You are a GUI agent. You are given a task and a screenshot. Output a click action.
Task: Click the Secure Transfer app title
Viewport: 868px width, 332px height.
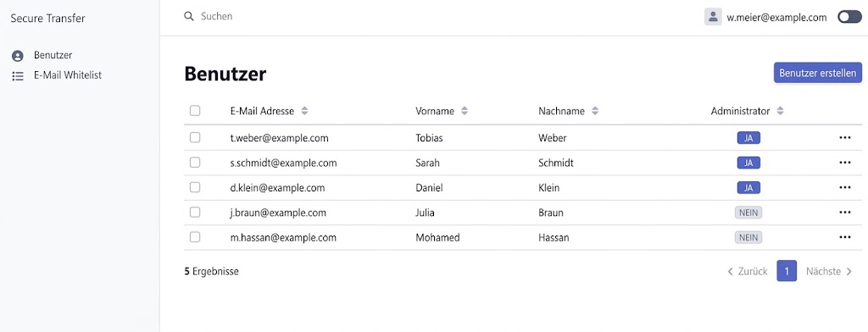click(x=47, y=19)
